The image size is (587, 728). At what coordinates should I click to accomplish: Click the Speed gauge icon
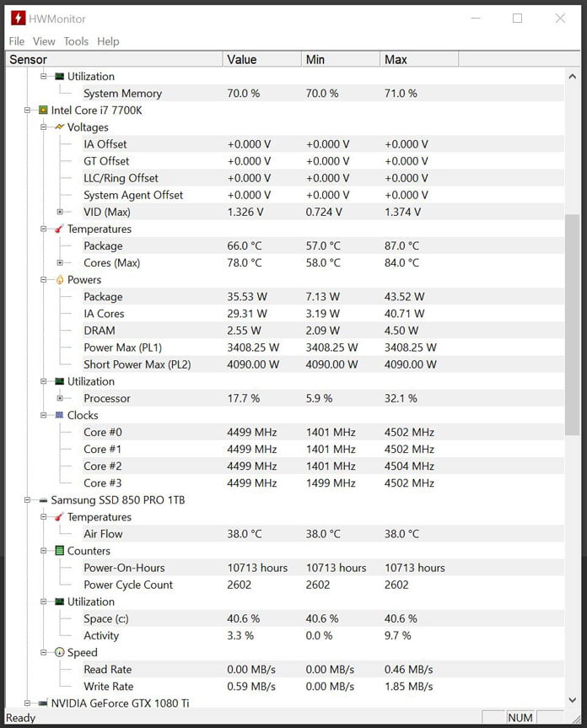click(59, 652)
